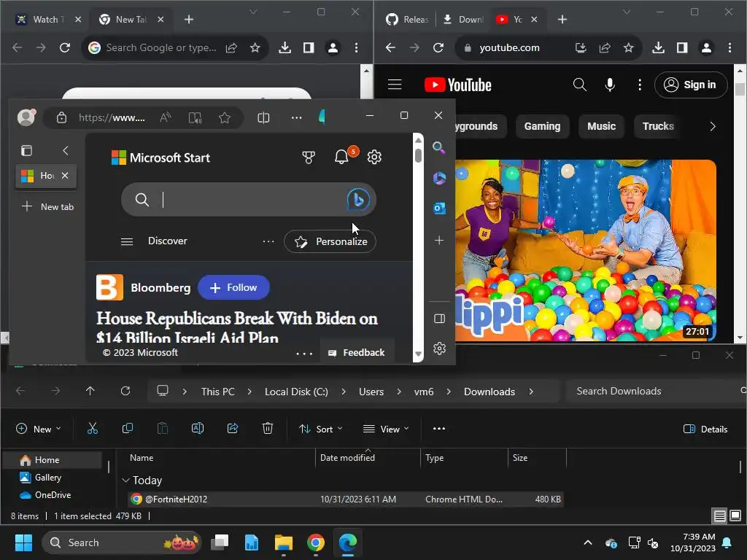
Task: Refresh the File Explorer Downloads folder
Action: (125, 391)
